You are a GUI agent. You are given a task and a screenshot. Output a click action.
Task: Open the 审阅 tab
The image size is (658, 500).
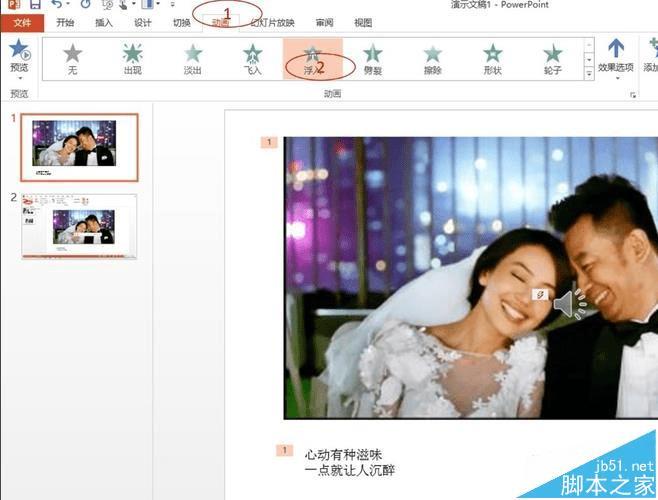click(324, 23)
